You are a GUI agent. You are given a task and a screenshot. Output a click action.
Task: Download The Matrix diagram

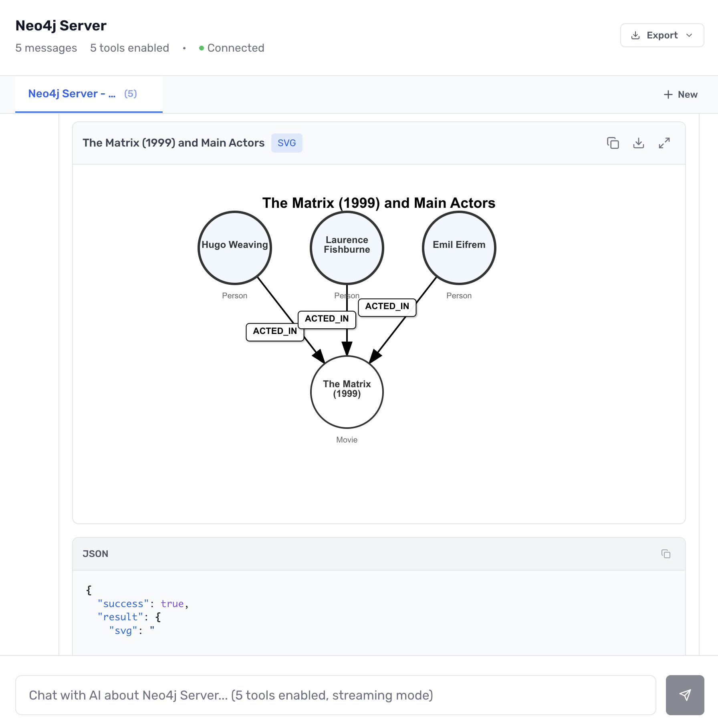[x=639, y=143]
